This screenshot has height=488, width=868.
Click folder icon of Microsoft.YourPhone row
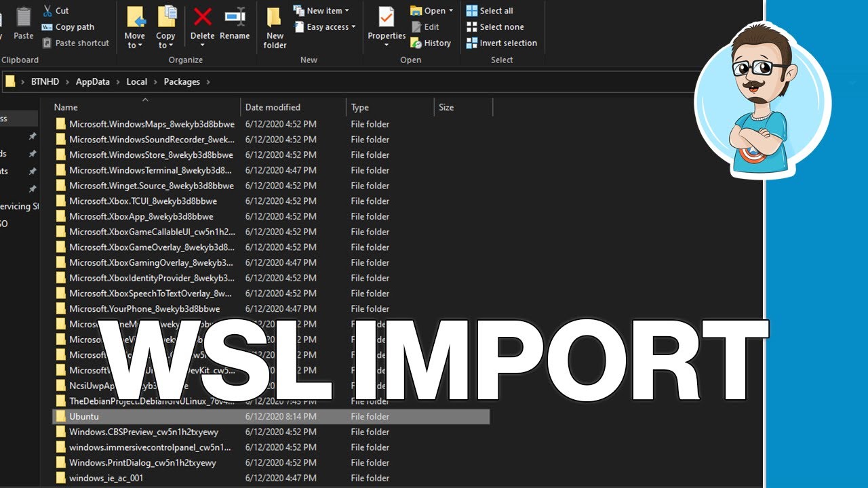click(x=60, y=309)
